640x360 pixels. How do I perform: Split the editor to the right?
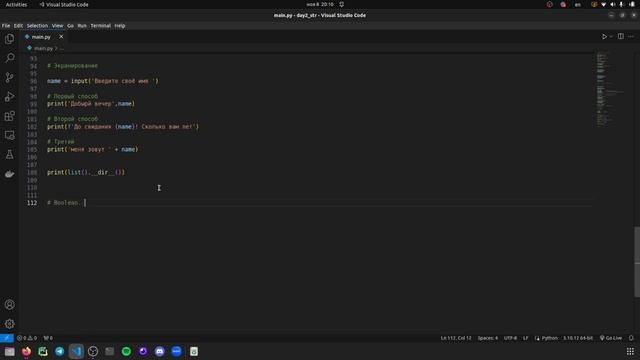pos(620,36)
